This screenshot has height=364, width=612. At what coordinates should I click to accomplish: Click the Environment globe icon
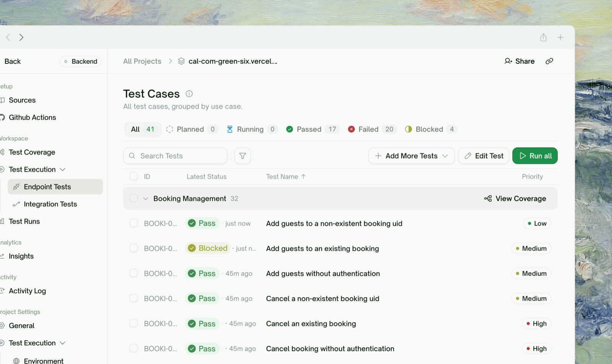point(16,361)
